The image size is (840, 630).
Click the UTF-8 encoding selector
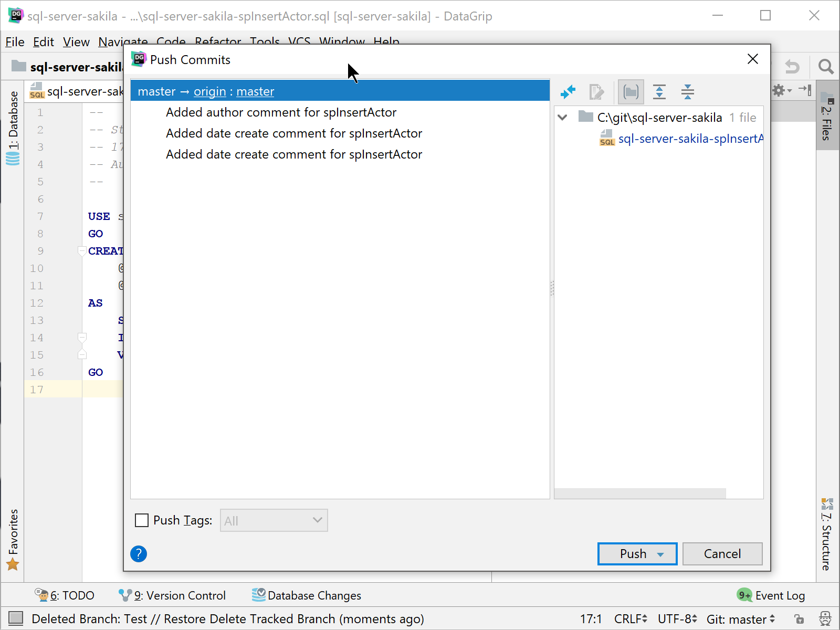click(x=677, y=619)
